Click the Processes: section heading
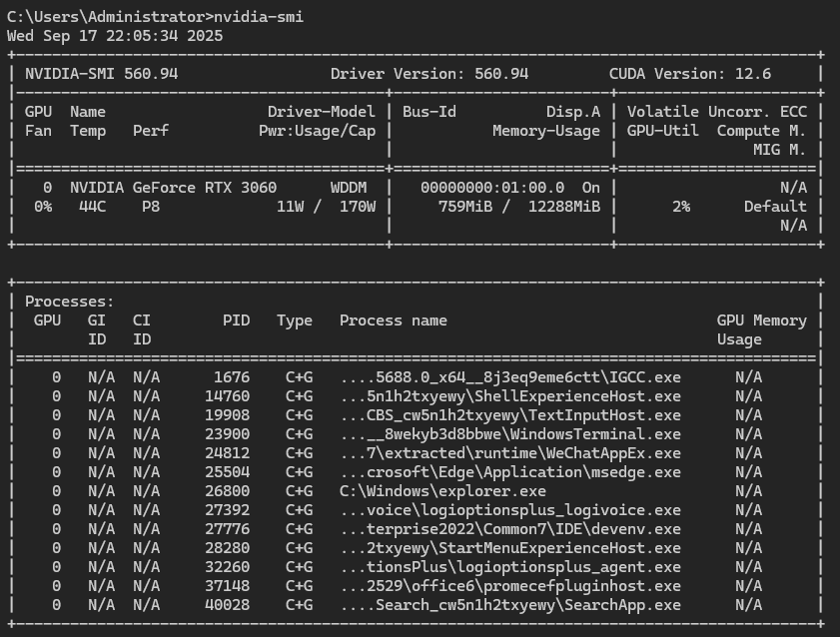The height and width of the screenshot is (637, 840). point(69,302)
